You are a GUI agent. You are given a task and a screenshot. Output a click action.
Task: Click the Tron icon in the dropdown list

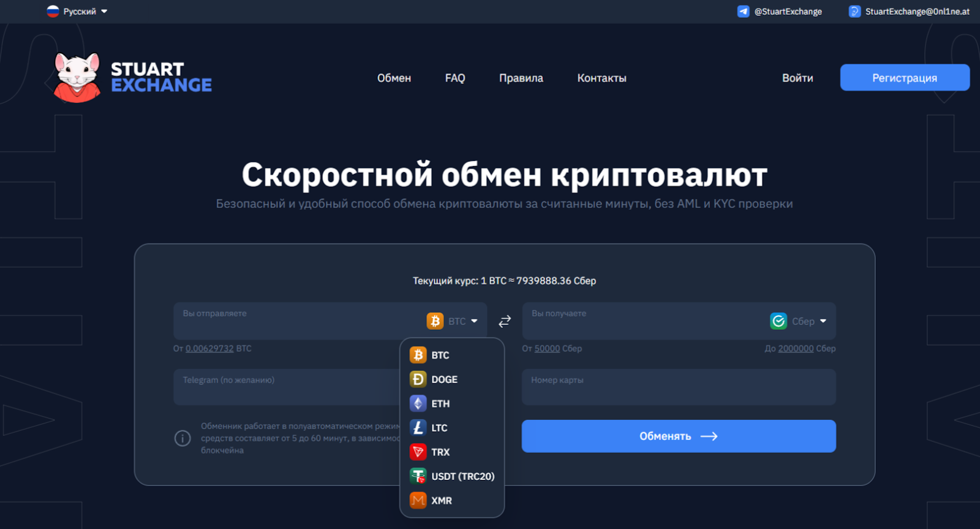[418, 452]
